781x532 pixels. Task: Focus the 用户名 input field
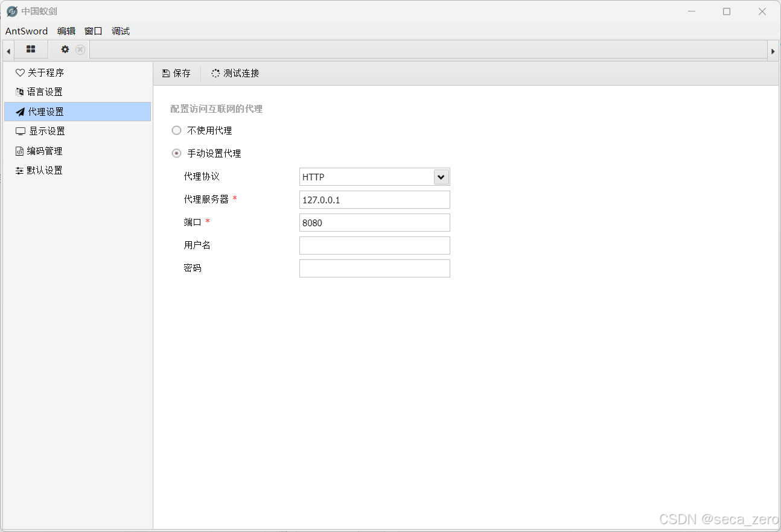(375, 245)
